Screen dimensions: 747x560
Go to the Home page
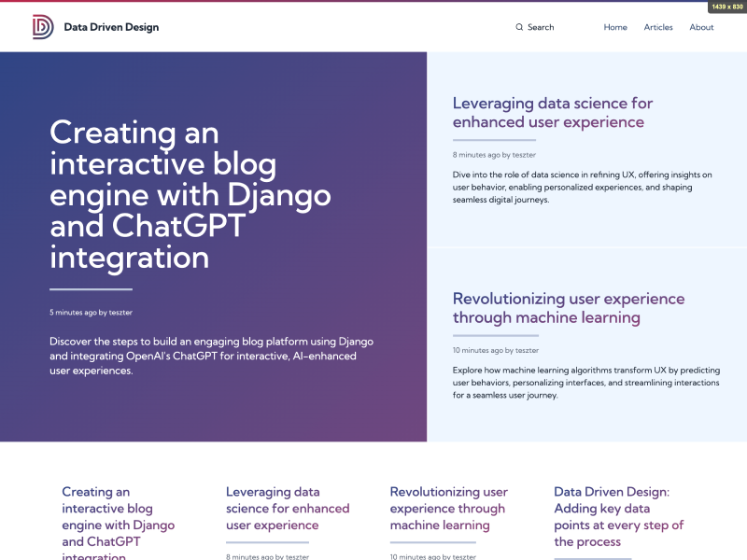tap(615, 27)
